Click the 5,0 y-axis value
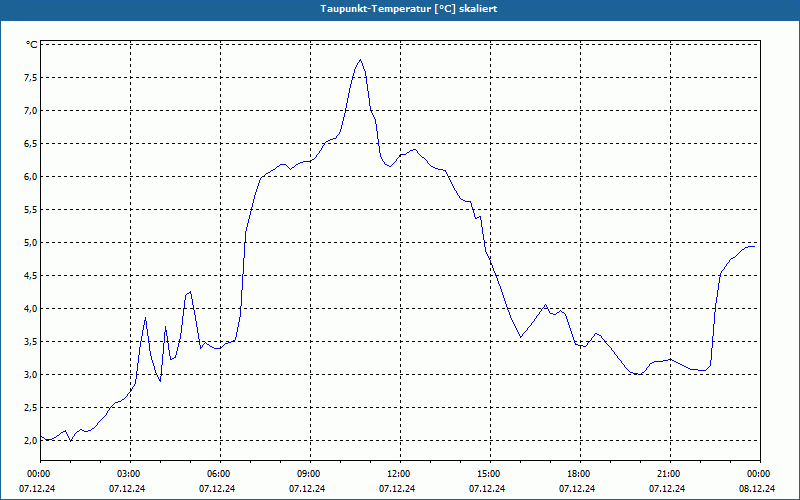This screenshot has width=800, height=500. [30, 243]
